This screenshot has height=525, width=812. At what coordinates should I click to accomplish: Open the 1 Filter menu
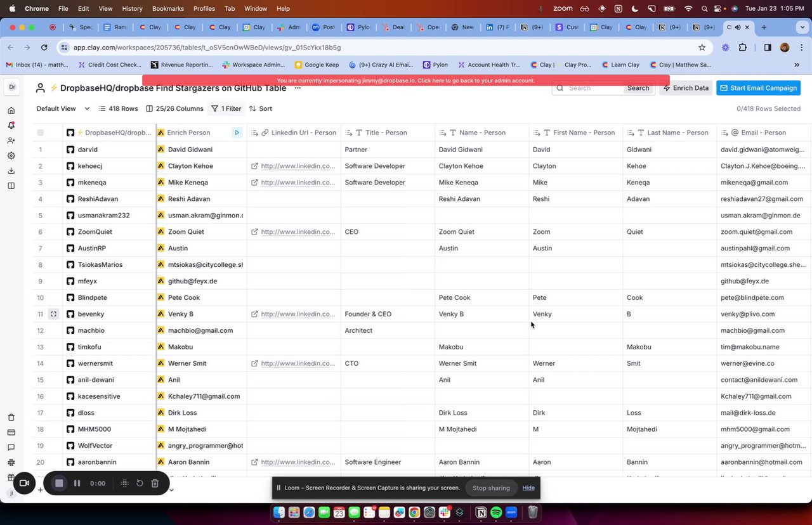(x=226, y=108)
